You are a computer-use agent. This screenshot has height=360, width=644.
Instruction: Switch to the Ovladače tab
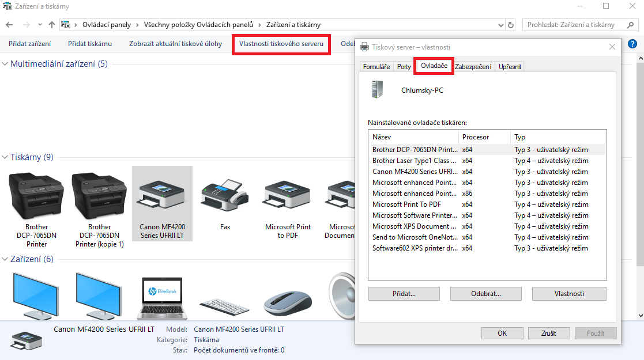(x=434, y=66)
